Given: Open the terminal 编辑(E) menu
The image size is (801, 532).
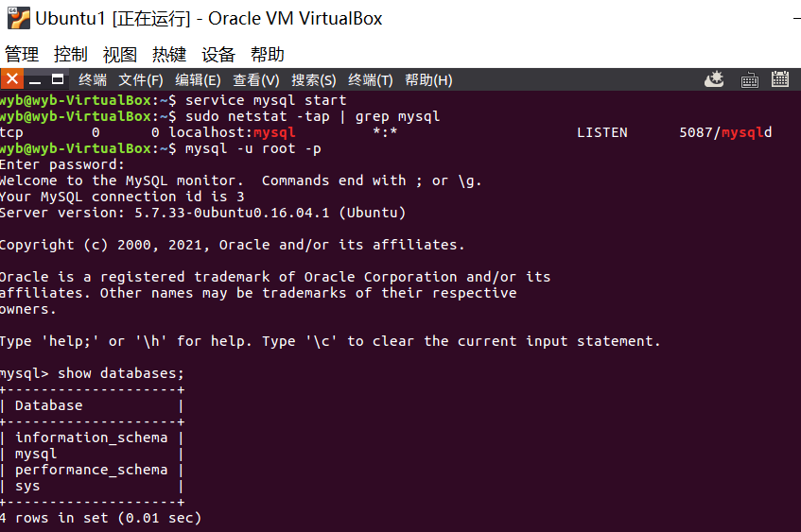Looking at the screenshot, I should [198, 80].
